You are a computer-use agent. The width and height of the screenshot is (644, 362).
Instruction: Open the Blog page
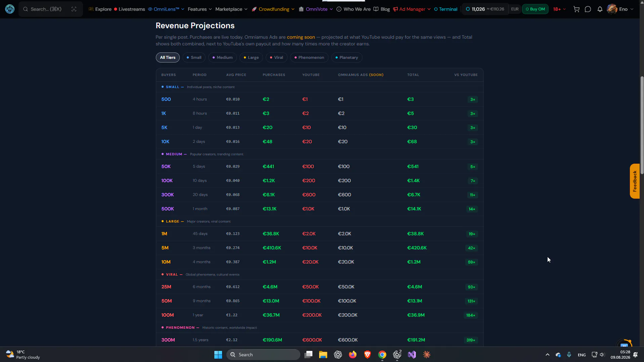tap(382, 9)
